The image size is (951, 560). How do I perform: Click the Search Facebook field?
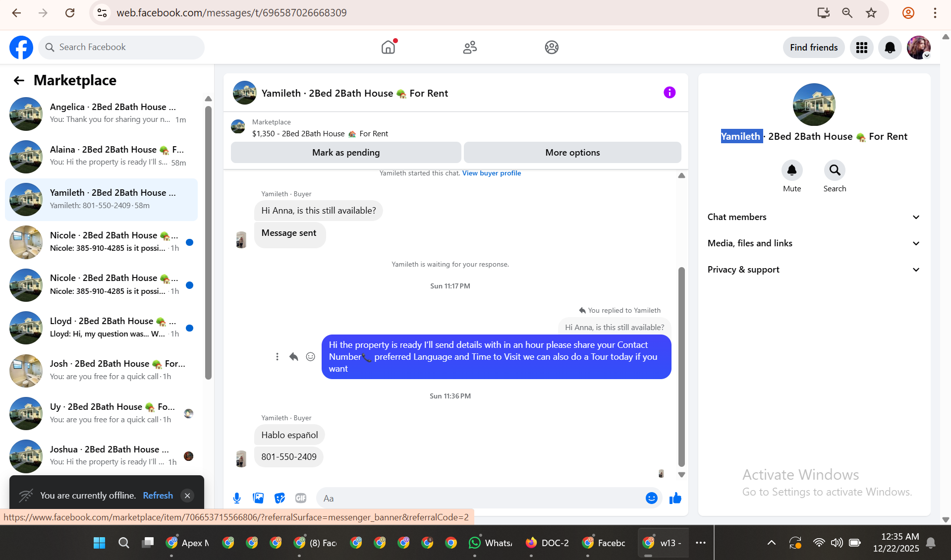pyautogui.click(x=121, y=48)
